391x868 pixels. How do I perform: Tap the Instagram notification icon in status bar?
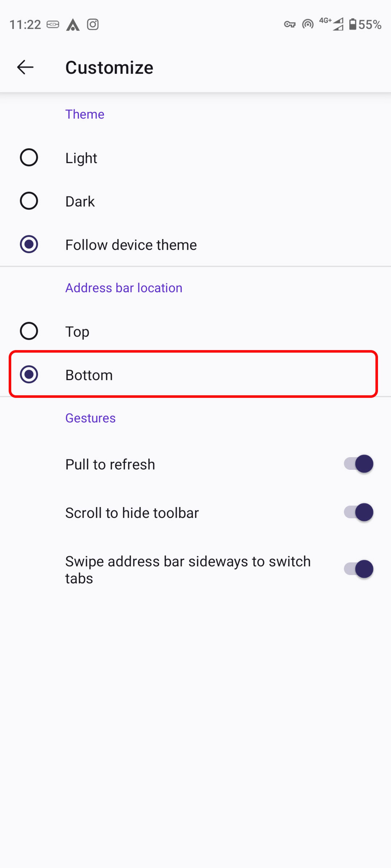tap(93, 25)
